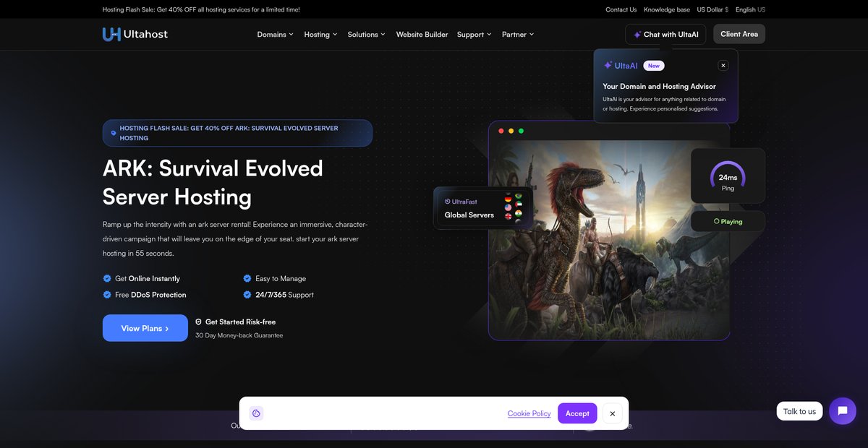Image resolution: width=868 pixels, height=448 pixels.
Task: Click the ARK: Survival Evolved Server Hosting heading
Action: [213, 182]
